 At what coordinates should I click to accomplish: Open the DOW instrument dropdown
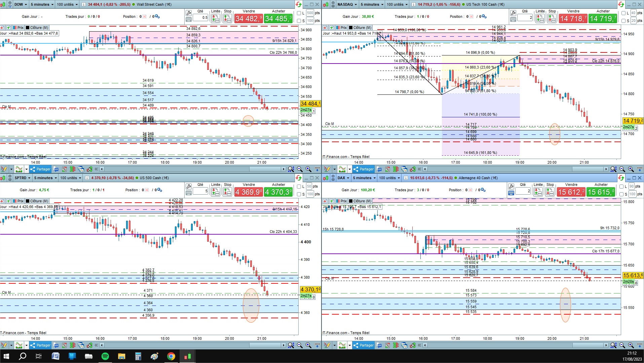click(21, 4)
